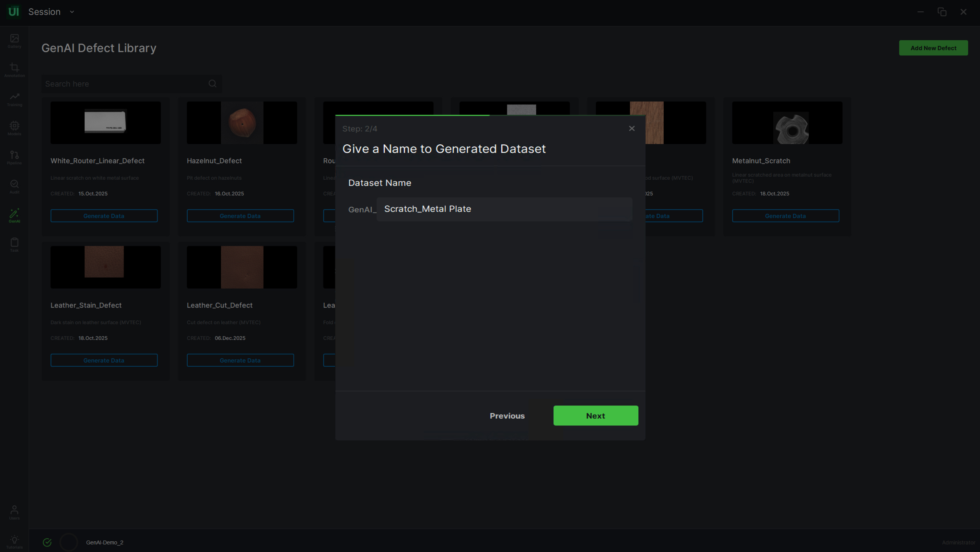Select the Hazelnut_Defect thumbnail image
The width and height of the screenshot is (980, 552).
click(241, 123)
